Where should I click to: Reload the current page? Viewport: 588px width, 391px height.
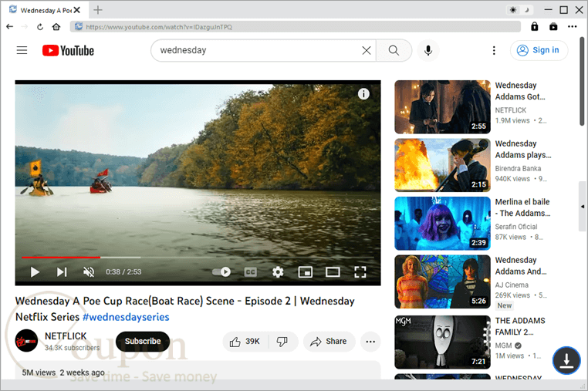[40, 27]
